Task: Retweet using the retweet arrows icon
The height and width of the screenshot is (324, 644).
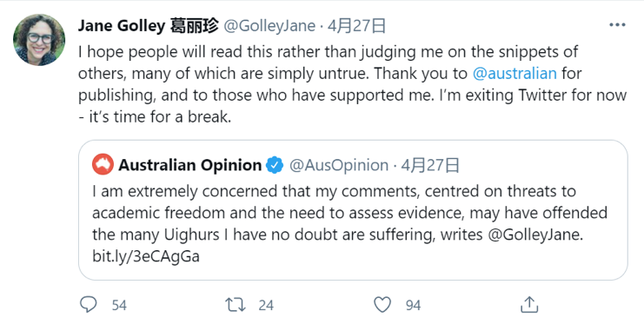Action: click(x=236, y=305)
